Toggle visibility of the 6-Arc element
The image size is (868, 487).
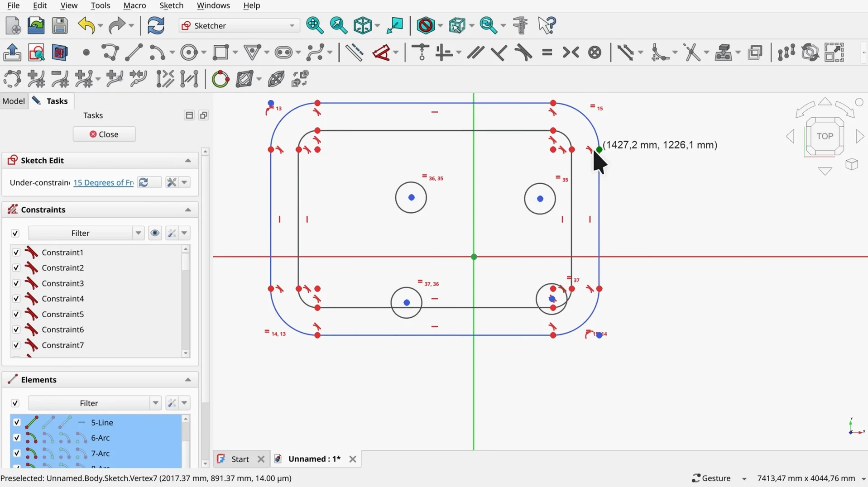click(x=17, y=438)
